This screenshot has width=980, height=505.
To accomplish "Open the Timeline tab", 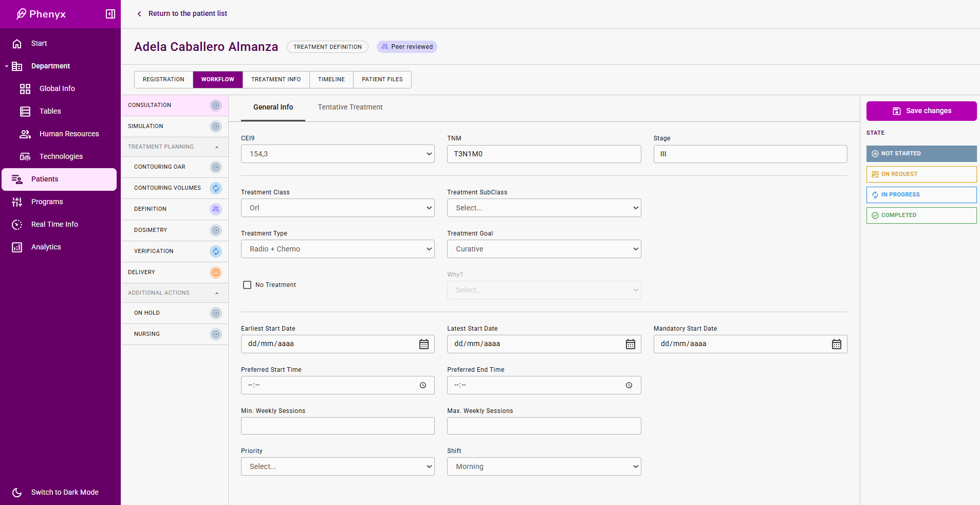I will click(331, 80).
